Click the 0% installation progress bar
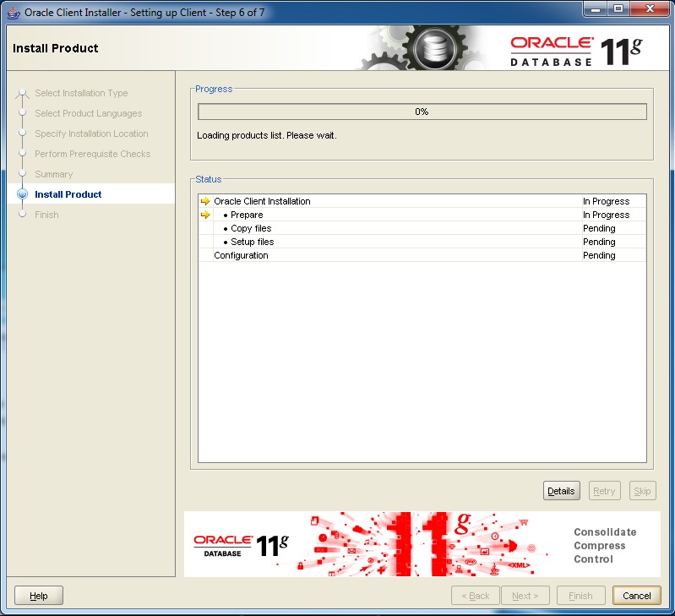This screenshot has height=616, width=675. pyautogui.click(x=422, y=112)
